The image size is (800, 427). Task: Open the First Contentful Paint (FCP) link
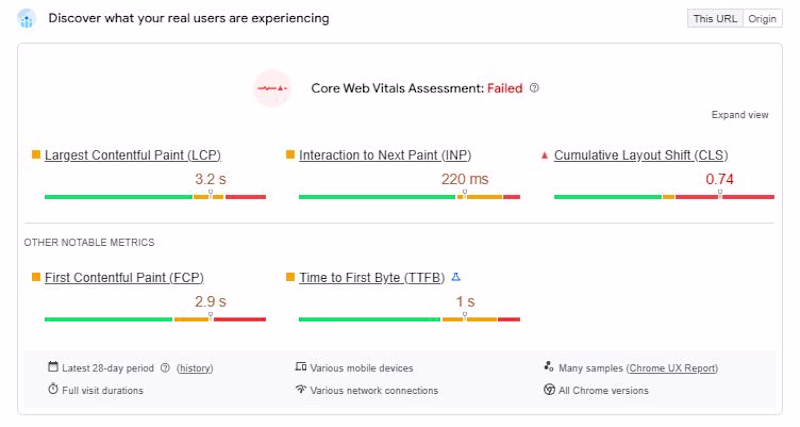(124, 277)
